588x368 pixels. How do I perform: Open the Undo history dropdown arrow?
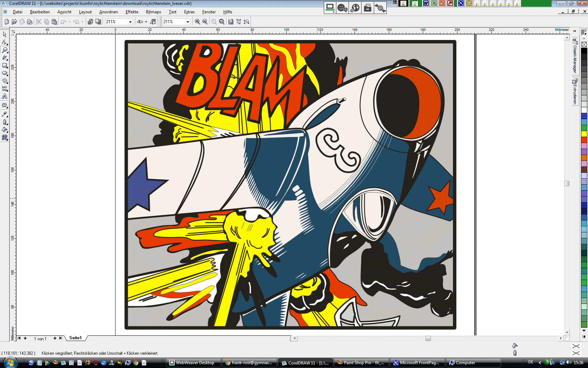[x=70, y=22]
